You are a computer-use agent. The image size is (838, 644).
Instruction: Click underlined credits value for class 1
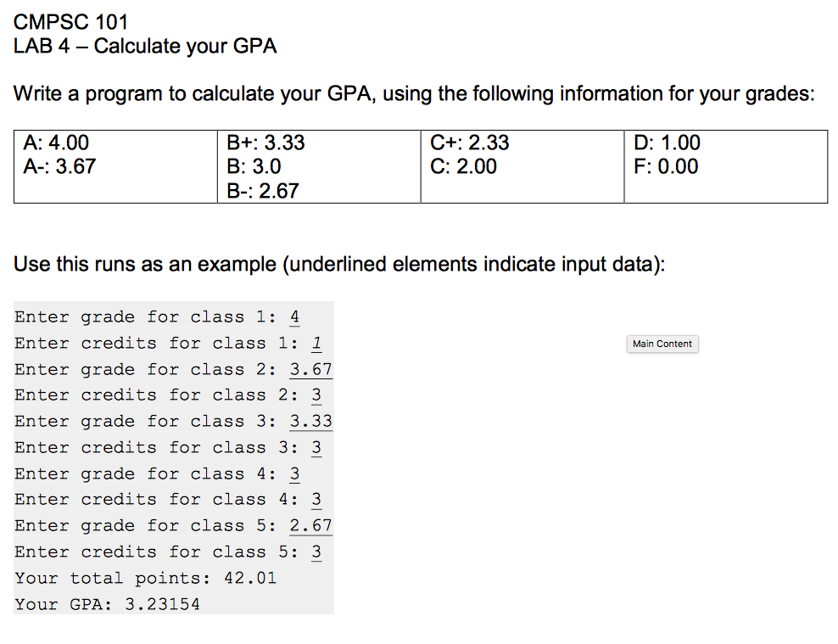click(x=316, y=344)
